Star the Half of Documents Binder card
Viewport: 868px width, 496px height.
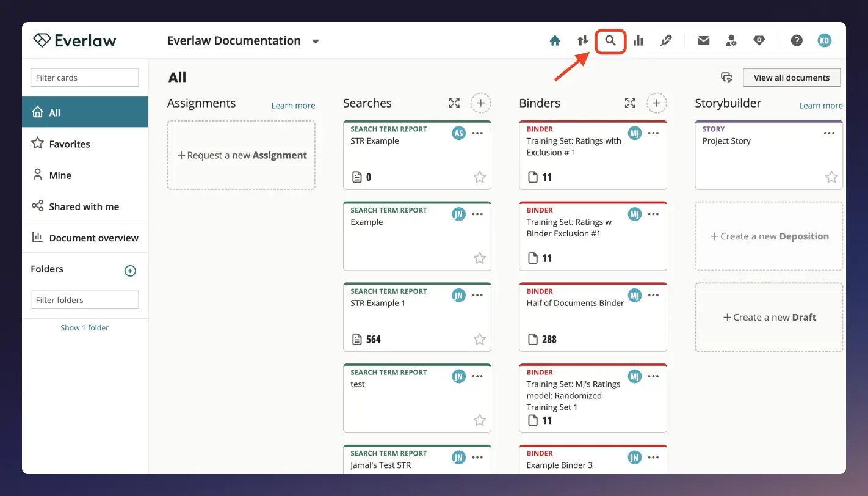pos(655,339)
